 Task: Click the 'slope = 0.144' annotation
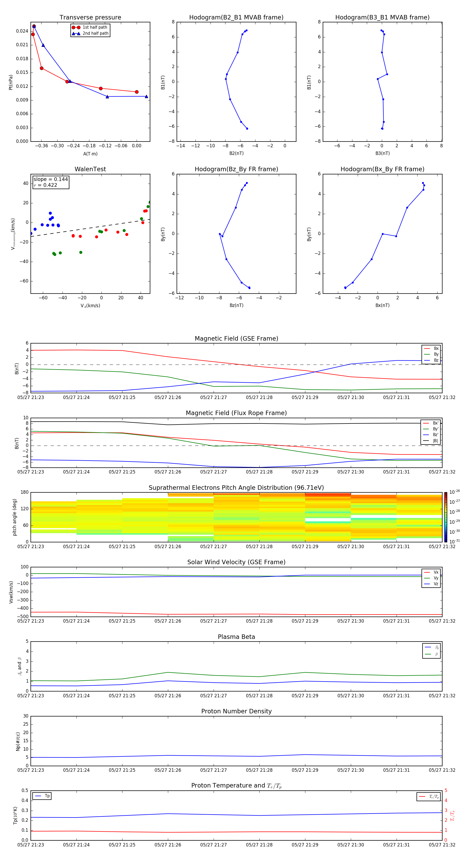coord(50,179)
